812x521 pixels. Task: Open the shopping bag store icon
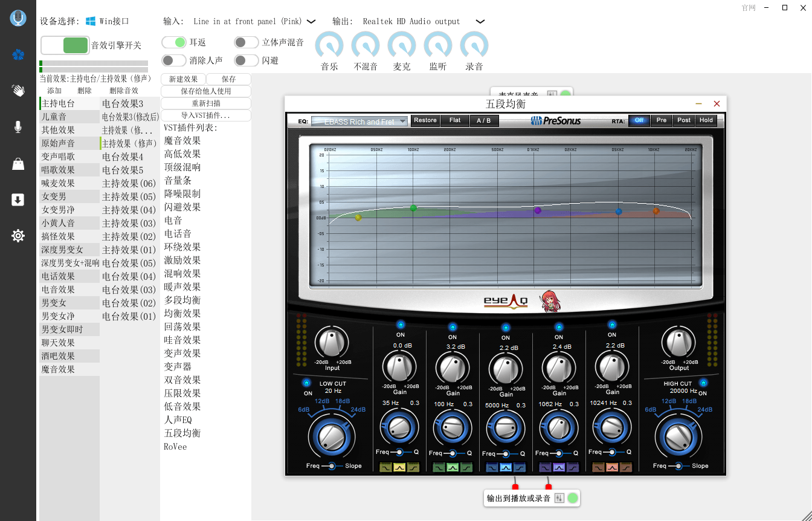coord(18,164)
